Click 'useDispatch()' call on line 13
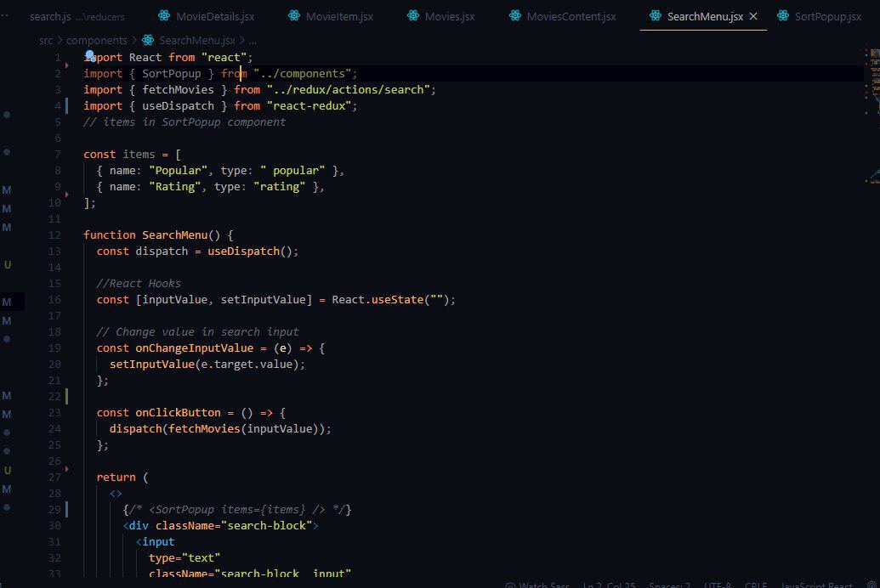This screenshot has height=588, width=880. (x=250, y=252)
